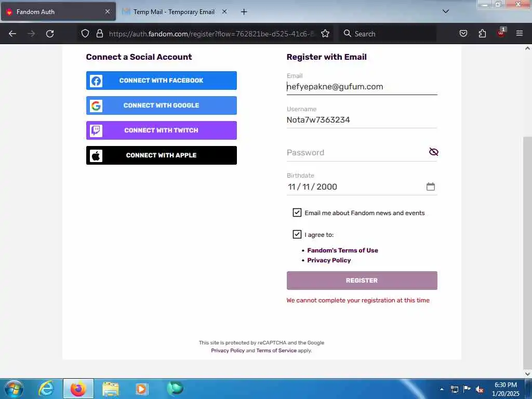Image resolution: width=532 pixels, height=399 pixels.
Task: Click the Google logo icon
Action: click(x=96, y=105)
